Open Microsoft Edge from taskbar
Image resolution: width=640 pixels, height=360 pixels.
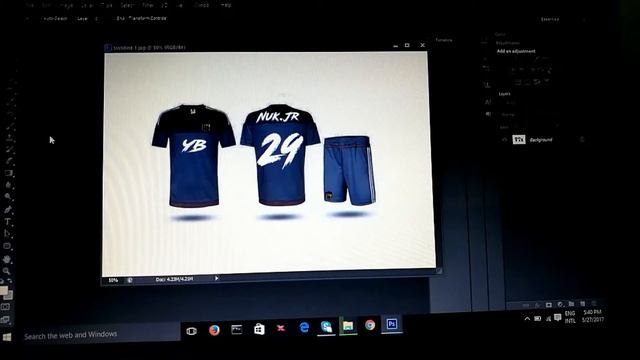(304, 327)
